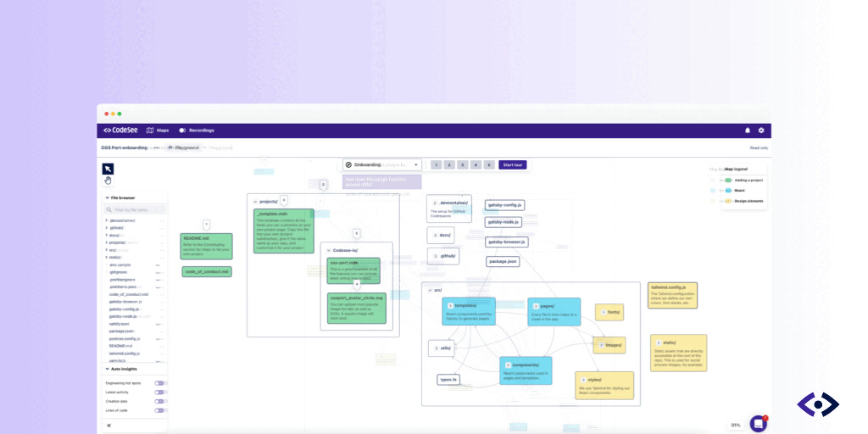
Task: Open the CodeSee logo home link
Action: coord(120,131)
